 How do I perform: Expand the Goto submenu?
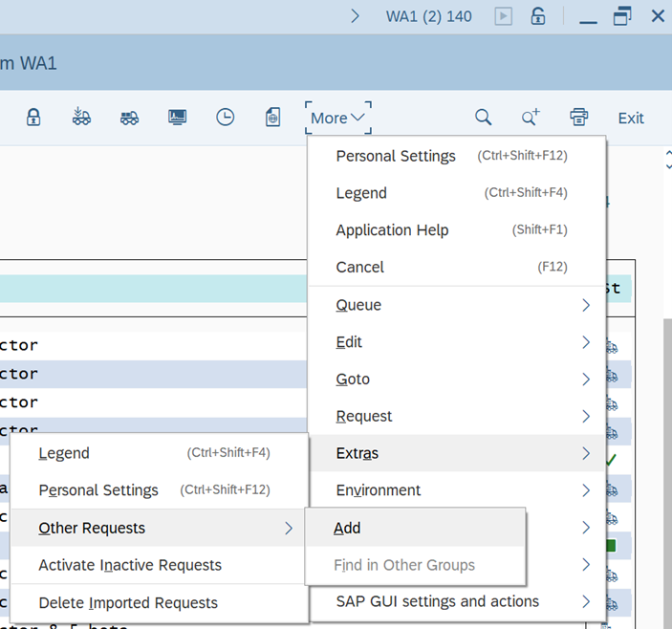pos(457,380)
